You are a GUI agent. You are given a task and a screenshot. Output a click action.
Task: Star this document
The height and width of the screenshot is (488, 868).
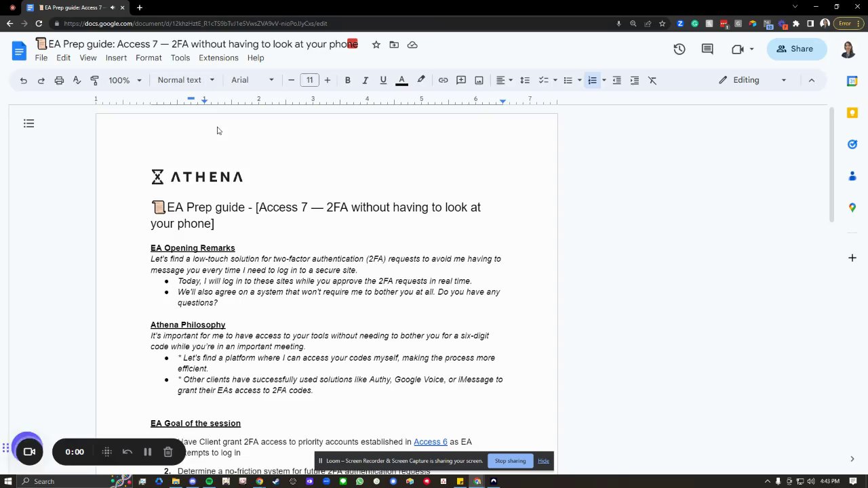tap(376, 45)
